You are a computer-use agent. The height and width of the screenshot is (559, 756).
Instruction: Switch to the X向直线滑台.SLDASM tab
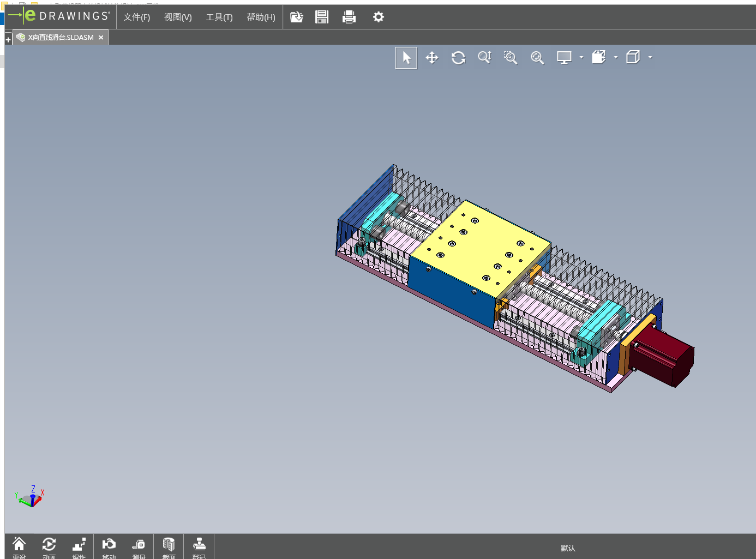60,38
